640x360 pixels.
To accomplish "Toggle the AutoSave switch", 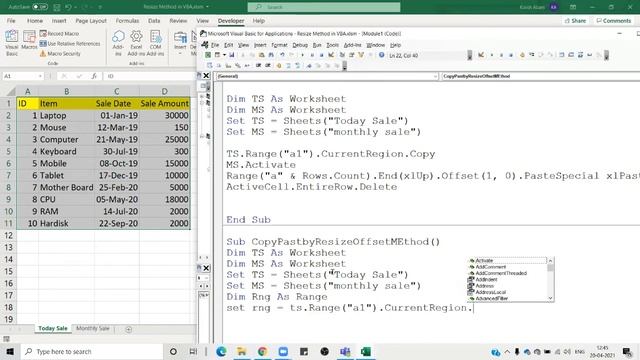I will pos(40,7).
